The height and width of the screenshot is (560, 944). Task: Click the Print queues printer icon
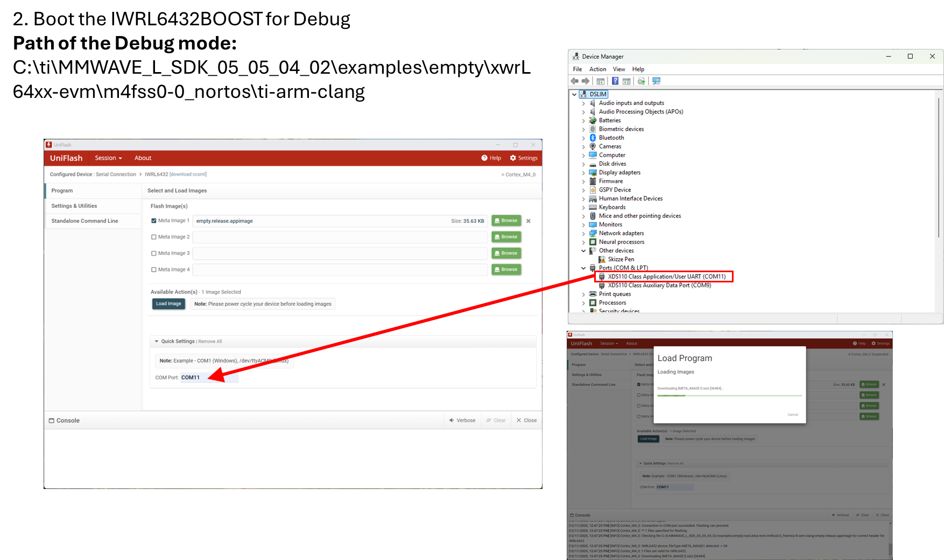pyautogui.click(x=593, y=294)
